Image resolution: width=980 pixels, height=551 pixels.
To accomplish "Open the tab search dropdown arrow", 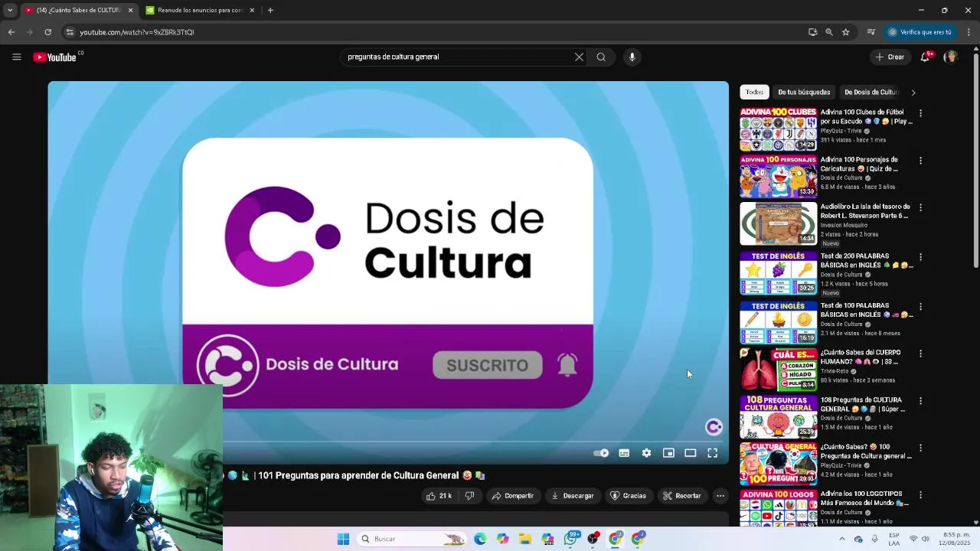I will (x=9, y=10).
